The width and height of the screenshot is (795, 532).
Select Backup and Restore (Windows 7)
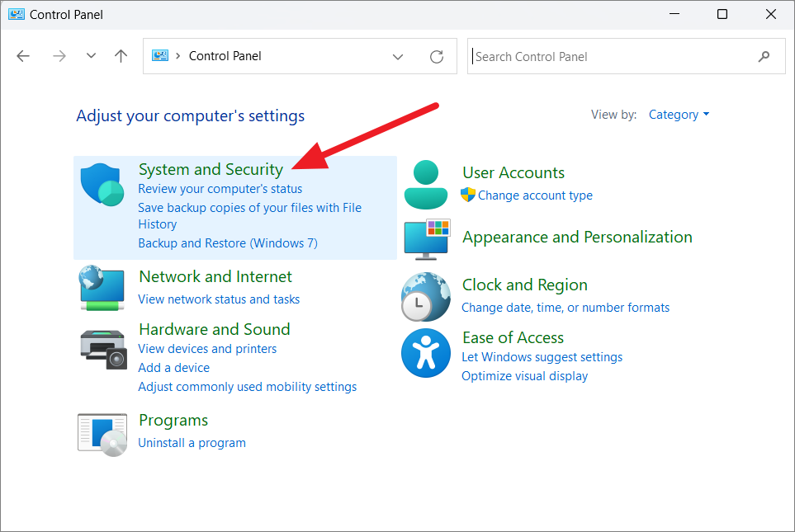[x=228, y=243]
